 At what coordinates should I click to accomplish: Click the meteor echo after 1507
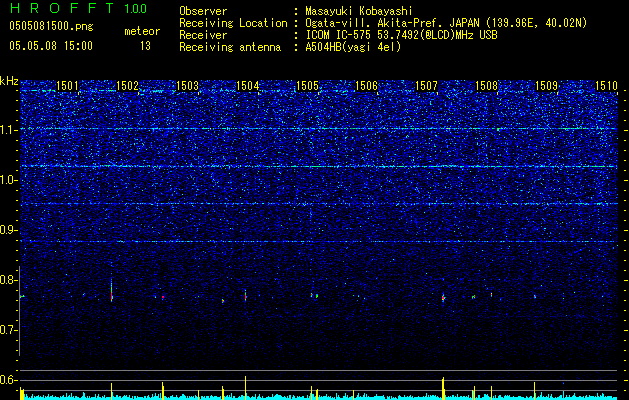tap(443, 298)
